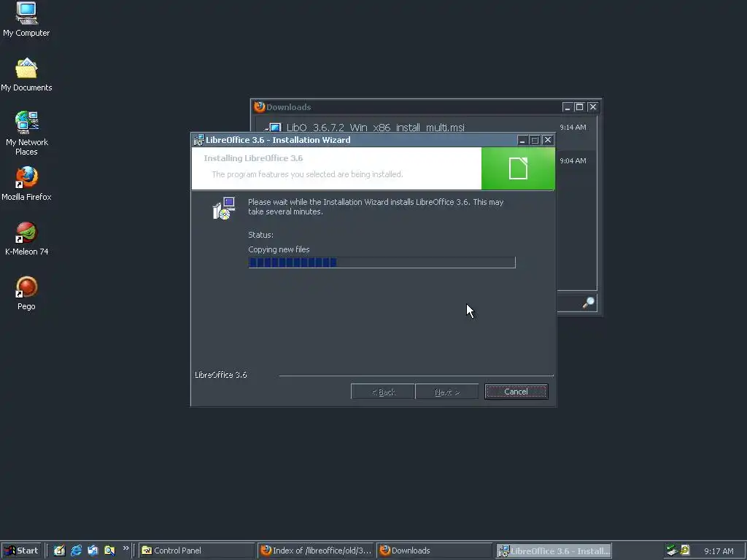The image size is (747, 560).
Task: Click the Firefox icon in Downloads title bar
Action: 259,106
